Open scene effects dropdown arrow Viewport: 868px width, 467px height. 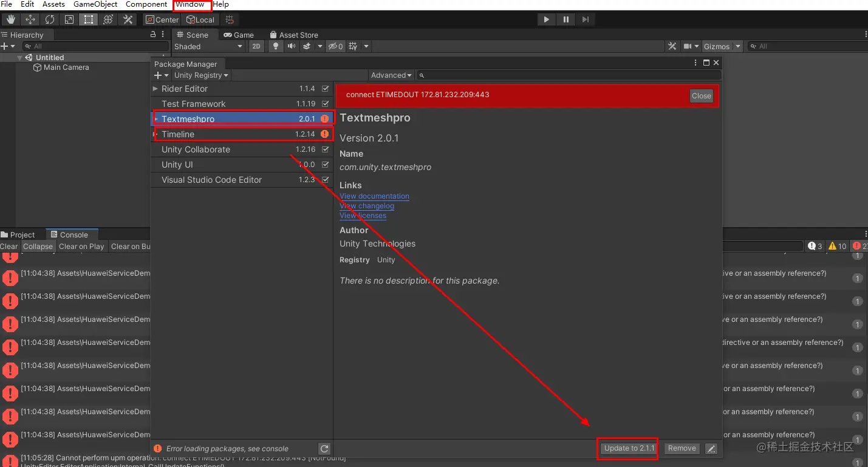point(320,46)
